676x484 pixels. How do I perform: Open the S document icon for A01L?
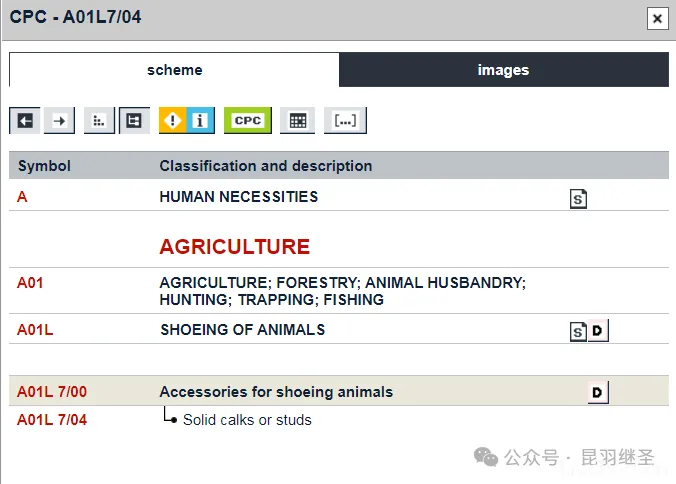(578, 331)
